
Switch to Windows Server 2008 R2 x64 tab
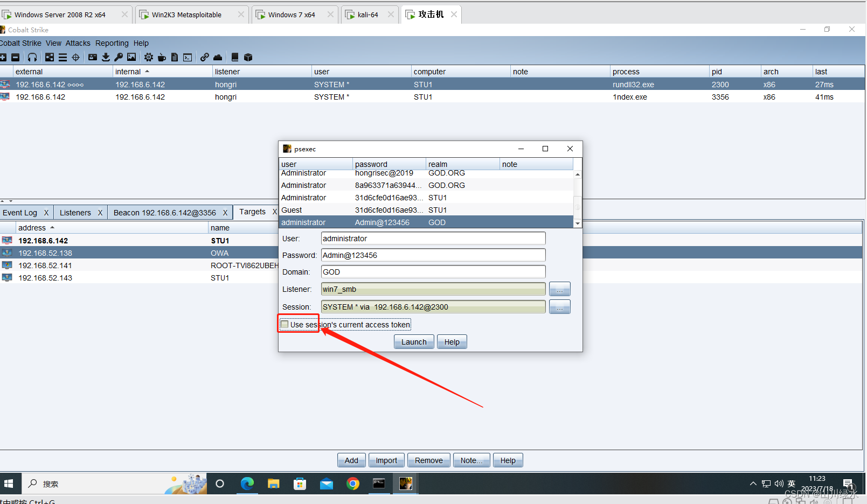(60, 15)
